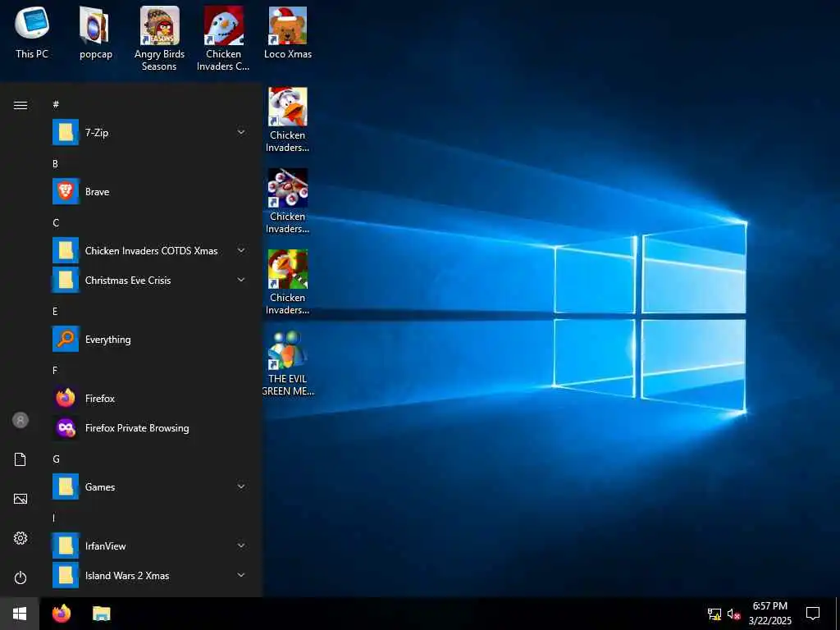This screenshot has height=630, width=840.
Task: Launch Chicken Invaders spaceship icon shortcut
Action: [x=288, y=202]
